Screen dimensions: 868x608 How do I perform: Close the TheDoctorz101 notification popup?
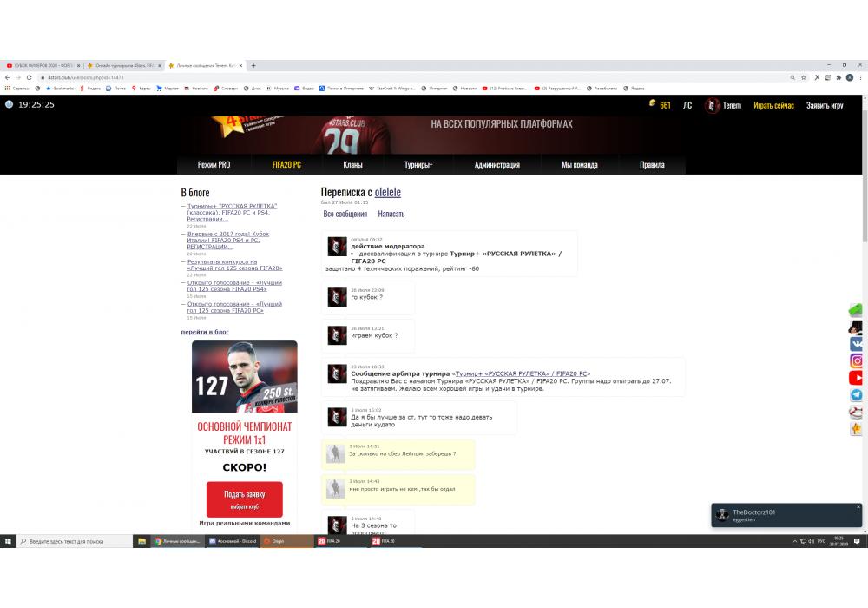[858, 506]
